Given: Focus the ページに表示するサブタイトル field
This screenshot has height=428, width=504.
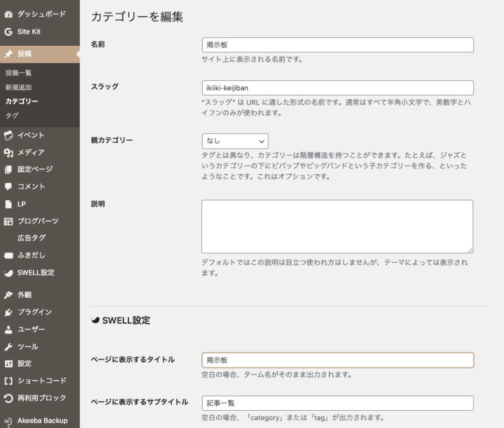Looking at the screenshot, I should click(338, 403).
